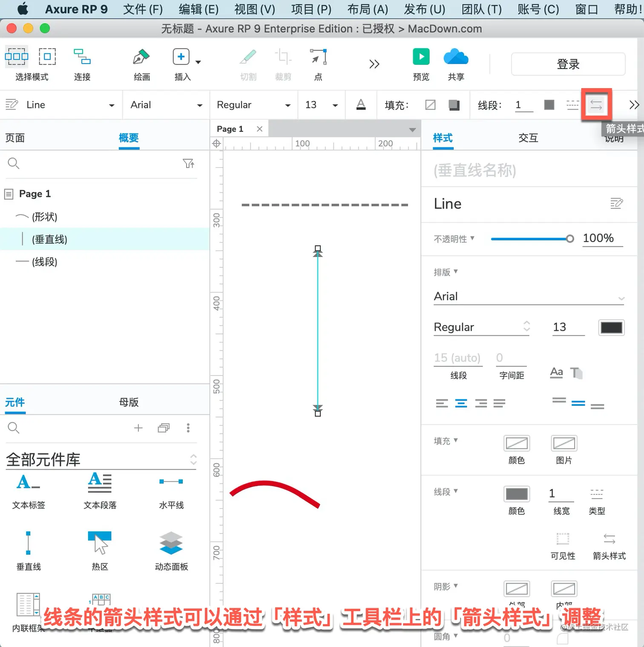Open the Publish (发布) menu
644x647 pixels.
pos(425,9)
